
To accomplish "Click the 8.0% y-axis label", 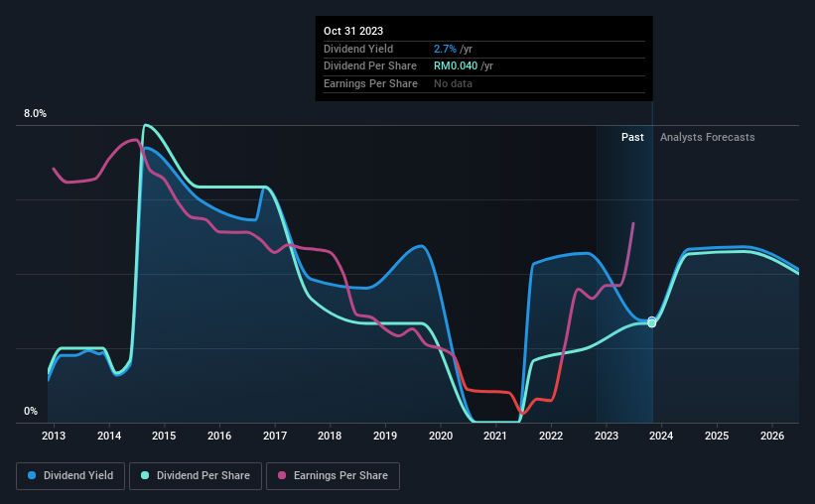I will (x=36, y=114).
